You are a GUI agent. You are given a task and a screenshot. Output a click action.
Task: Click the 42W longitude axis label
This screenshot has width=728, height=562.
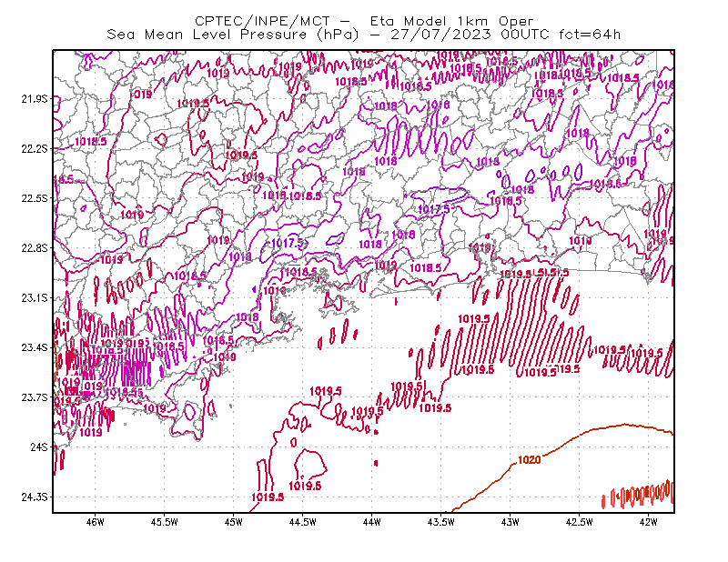pos(648,522)
